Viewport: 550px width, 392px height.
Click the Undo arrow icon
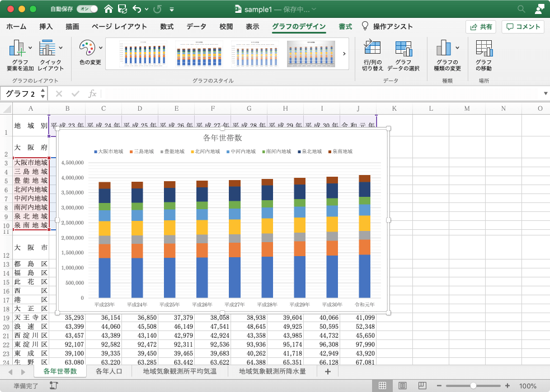pos(137,9)
